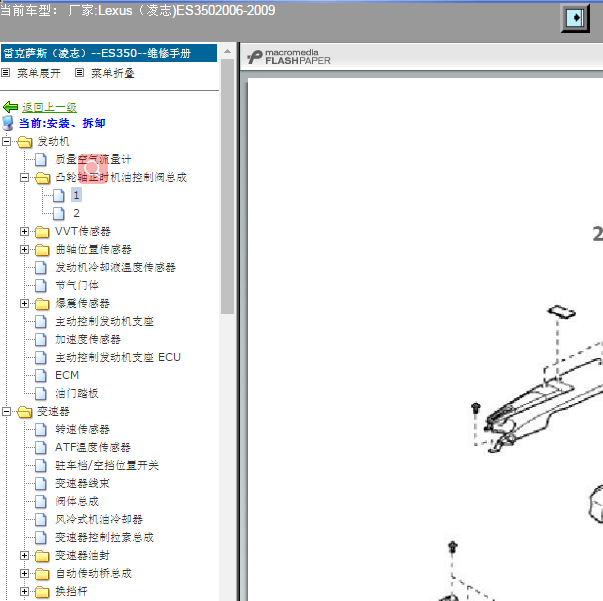Expand the 曲轴位置传感器 node
This screenshot has width=603, height=601.
(x=24, y=250)
